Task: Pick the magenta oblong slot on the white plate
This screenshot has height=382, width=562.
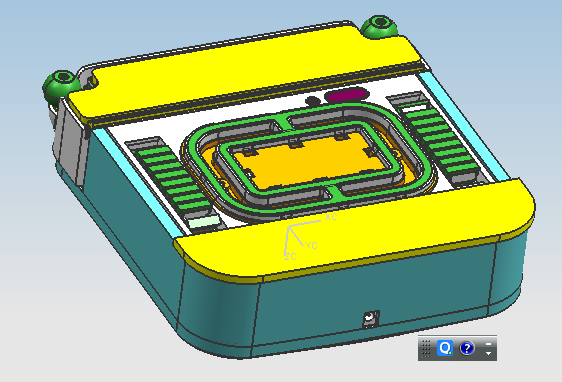Action: (347, 95)
